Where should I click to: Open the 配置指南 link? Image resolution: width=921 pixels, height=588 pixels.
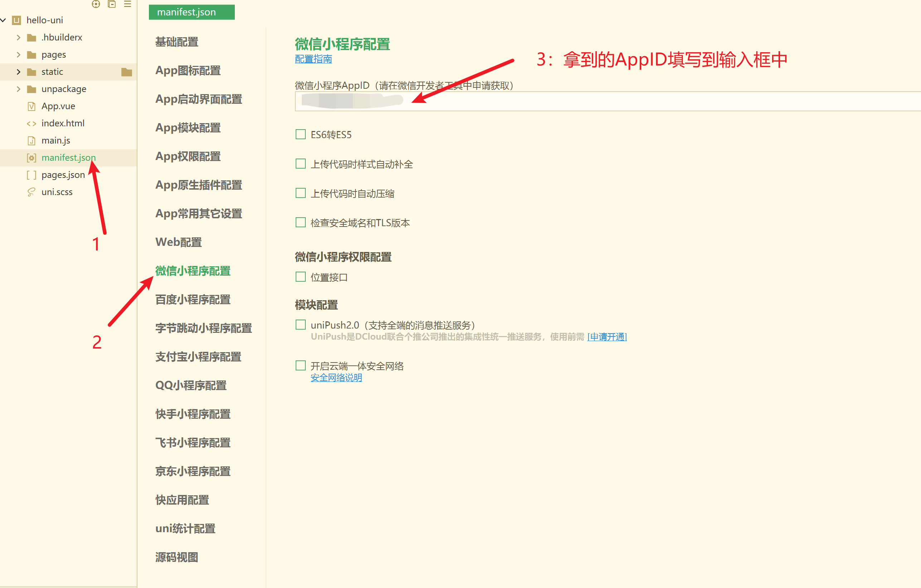point(313,59)
